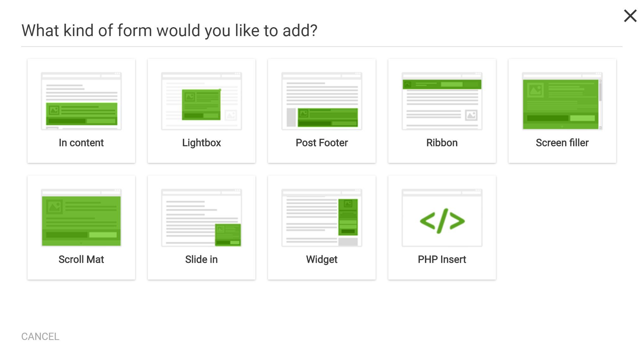Click the Screen filler label
The height and width of the screenshot is (352, 644).
[562, 143]
